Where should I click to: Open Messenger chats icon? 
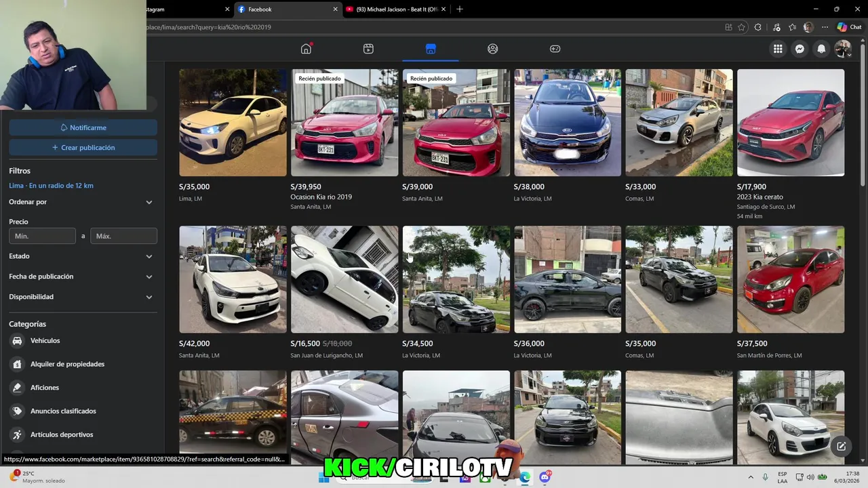tap(800, 49)
